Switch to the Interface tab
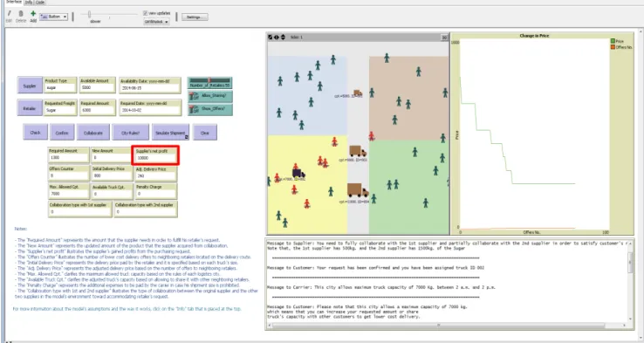Image resolution: width=644 pixels, height=343 pixels. tap(14, 2)
